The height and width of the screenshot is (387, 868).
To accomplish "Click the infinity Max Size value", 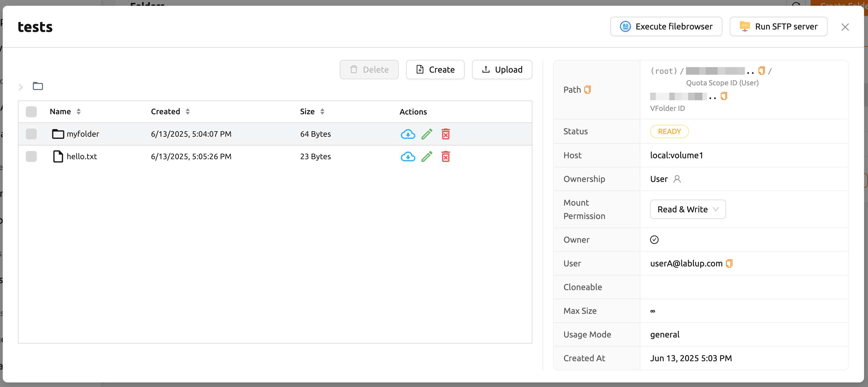I will coord(652,311).
